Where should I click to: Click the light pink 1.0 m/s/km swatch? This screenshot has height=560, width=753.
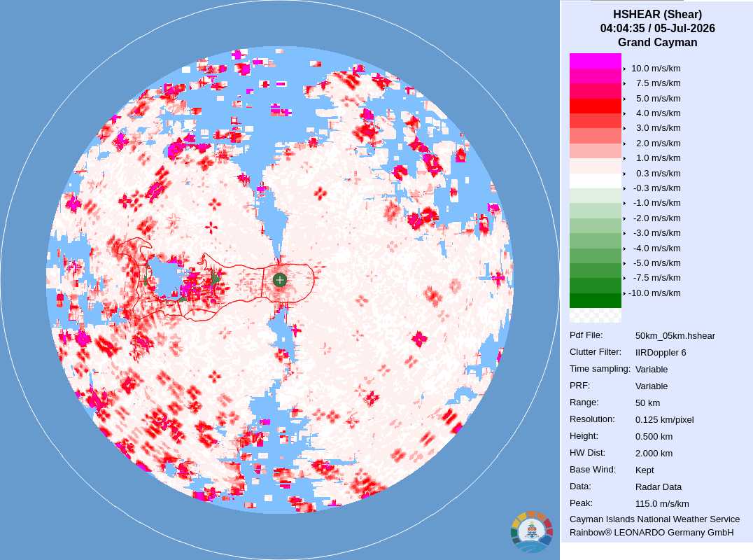click(x=595, y=150)
